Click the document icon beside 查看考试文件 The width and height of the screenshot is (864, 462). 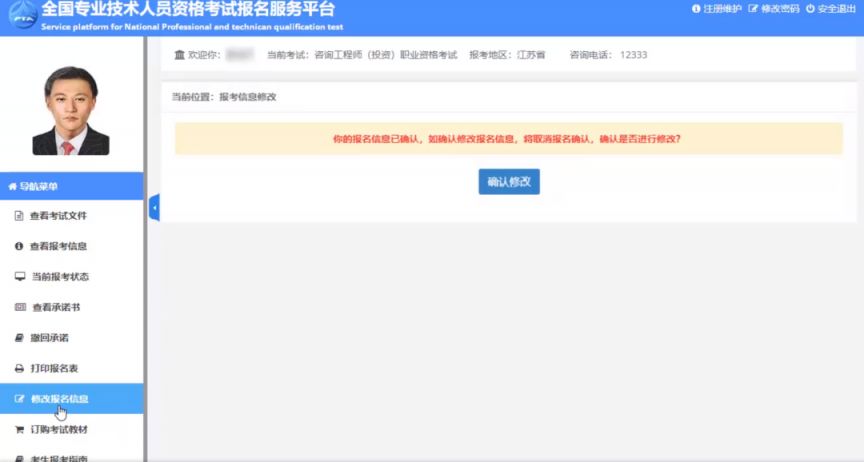pyautogui.click(x=19, y=216)
